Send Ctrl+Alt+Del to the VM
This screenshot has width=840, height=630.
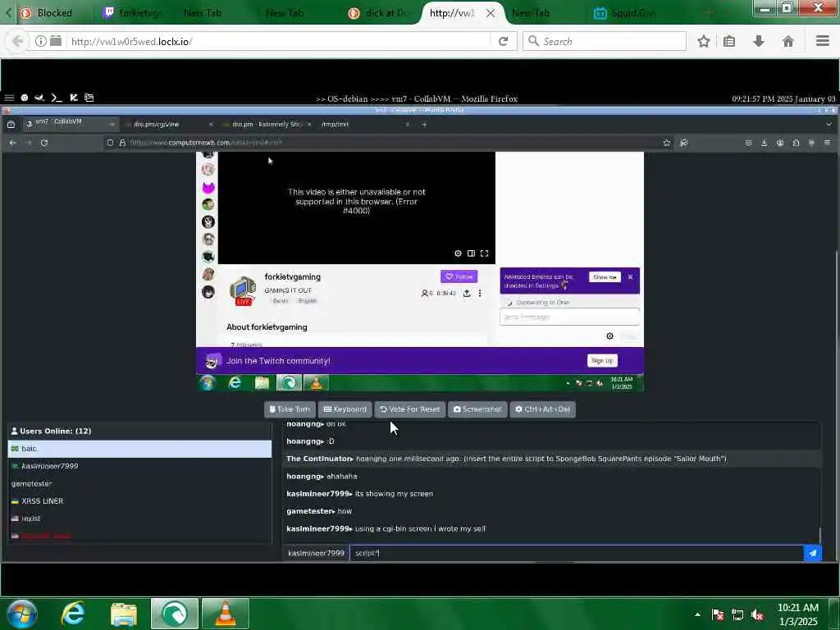[543, 409]
